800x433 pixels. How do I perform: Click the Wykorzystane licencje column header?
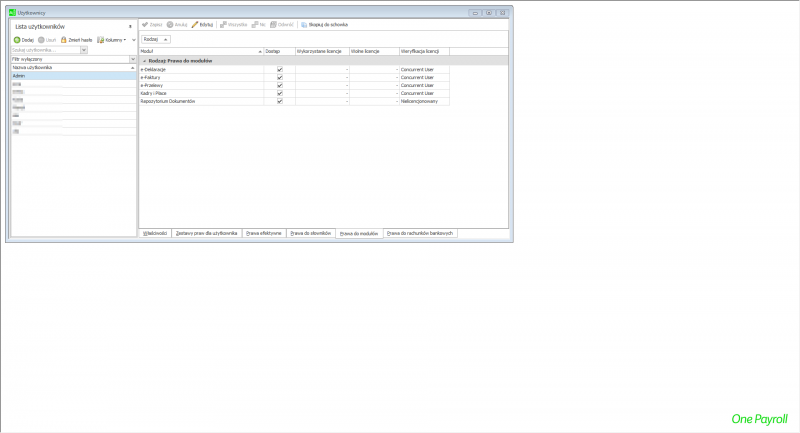(322, 52)
